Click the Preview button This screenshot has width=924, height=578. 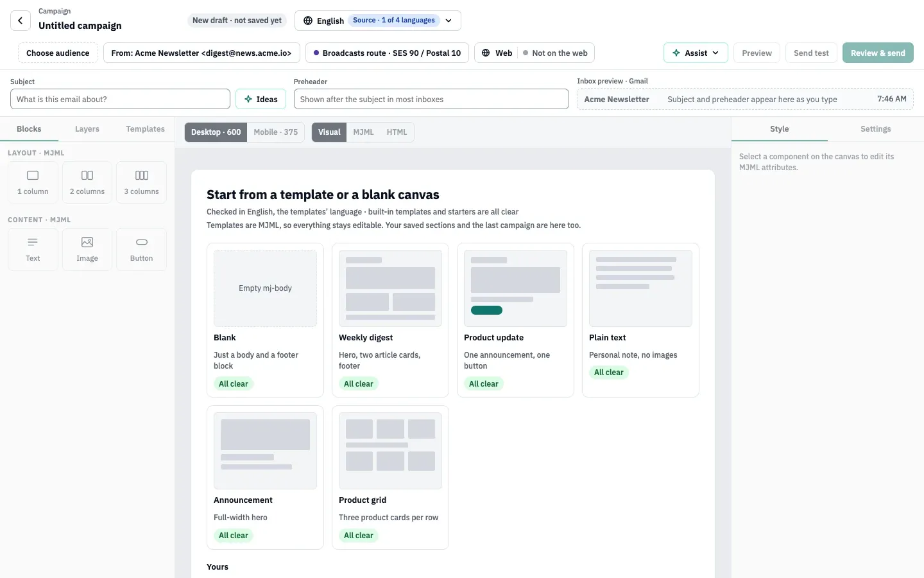(x=757, y=53)
